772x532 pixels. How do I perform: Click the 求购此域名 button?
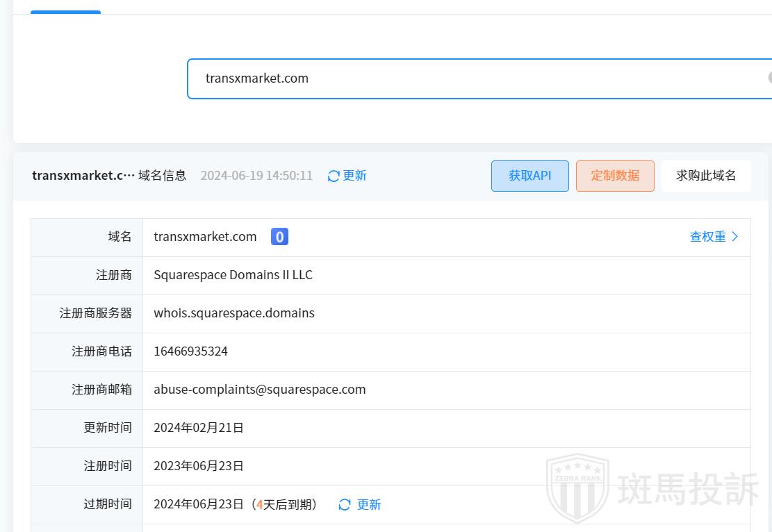705,176
